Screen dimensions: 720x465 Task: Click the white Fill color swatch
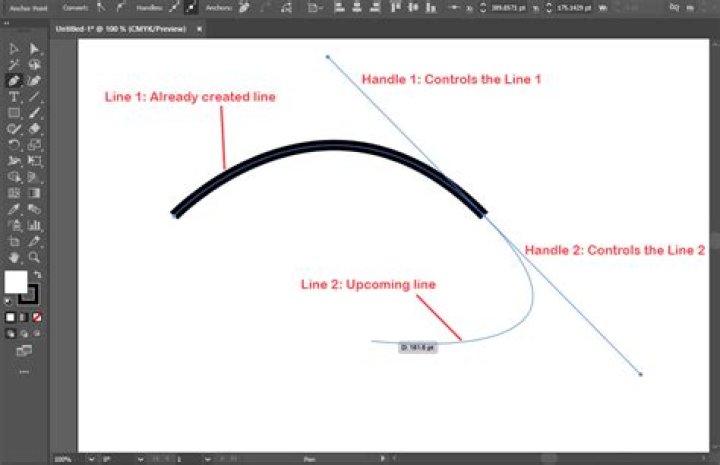[16, 282]
